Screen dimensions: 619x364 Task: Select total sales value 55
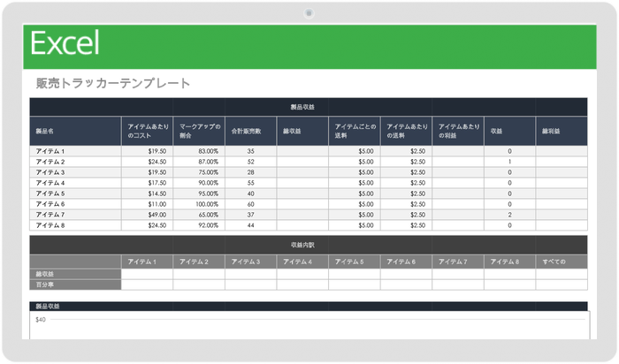(250, 183)
